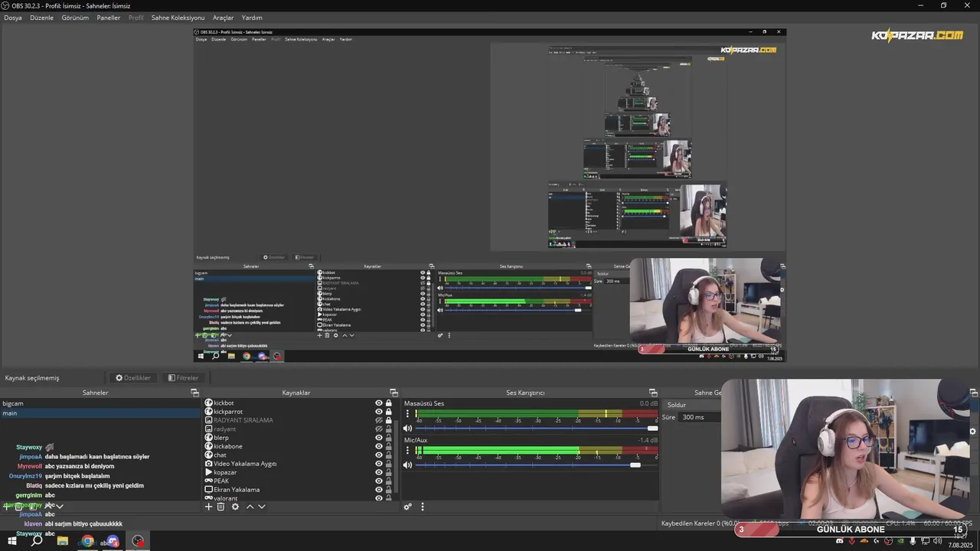Mute Masaüstü Ses speaker icon
Screen dimensions: 980x551
[x=407, y=429]
